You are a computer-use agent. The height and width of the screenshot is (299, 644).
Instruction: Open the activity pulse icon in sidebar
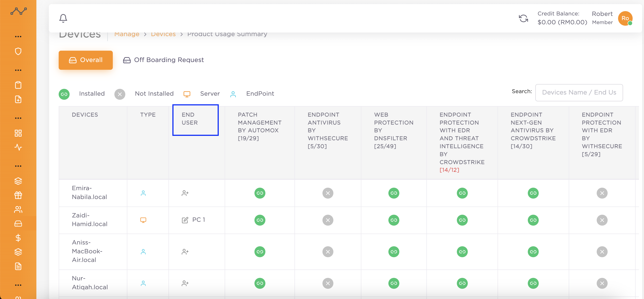[18, 147]
